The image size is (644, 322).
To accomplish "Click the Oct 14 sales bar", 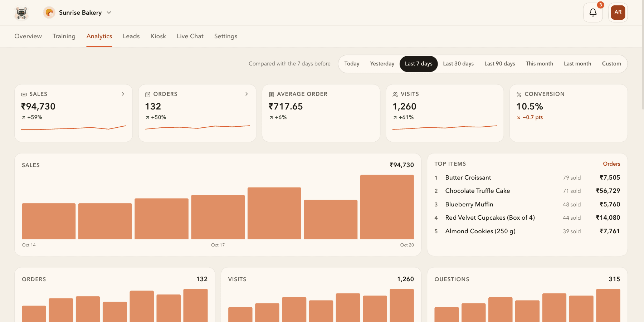I will coord(49,221).
